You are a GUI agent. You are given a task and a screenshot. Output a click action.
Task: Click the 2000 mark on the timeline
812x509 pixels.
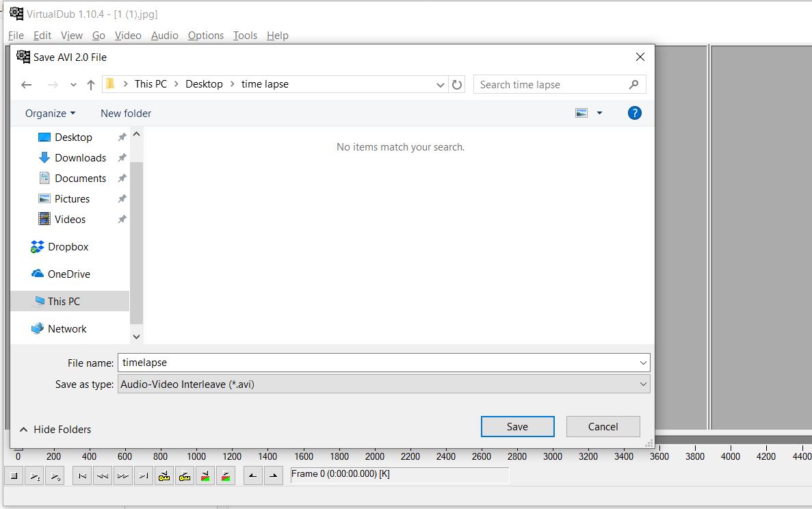[374, 456]
